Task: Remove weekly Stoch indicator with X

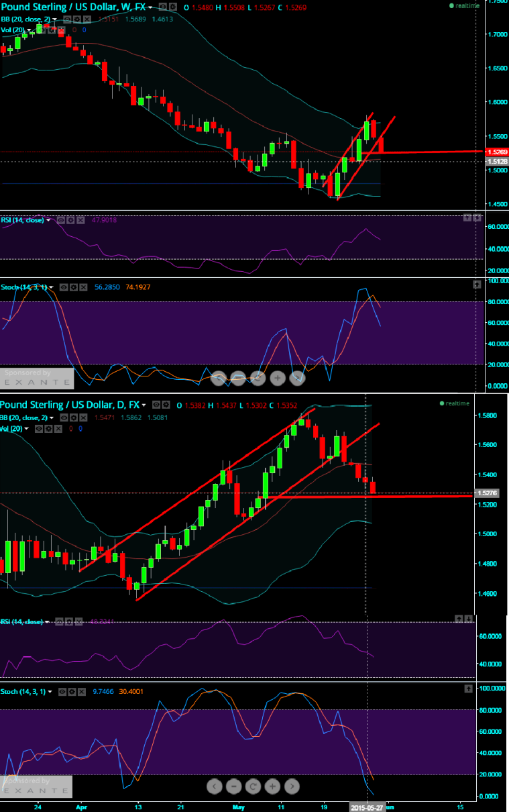Action: 84,287
